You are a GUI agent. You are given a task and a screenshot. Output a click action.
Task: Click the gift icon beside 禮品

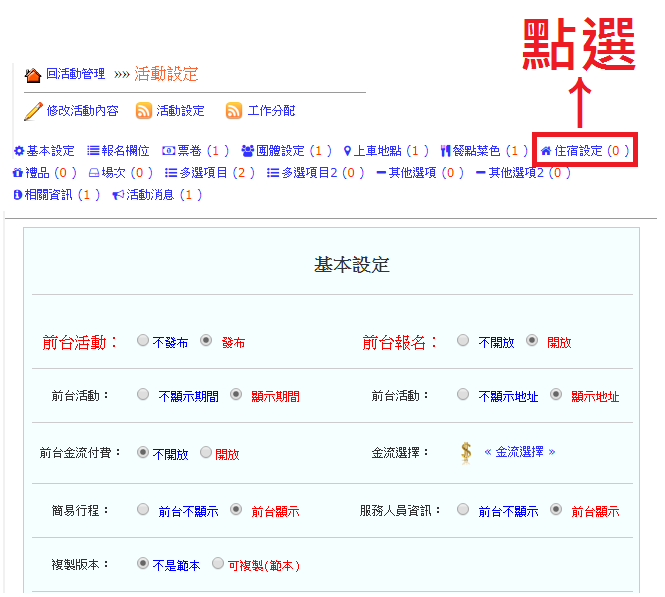[18, 173]
